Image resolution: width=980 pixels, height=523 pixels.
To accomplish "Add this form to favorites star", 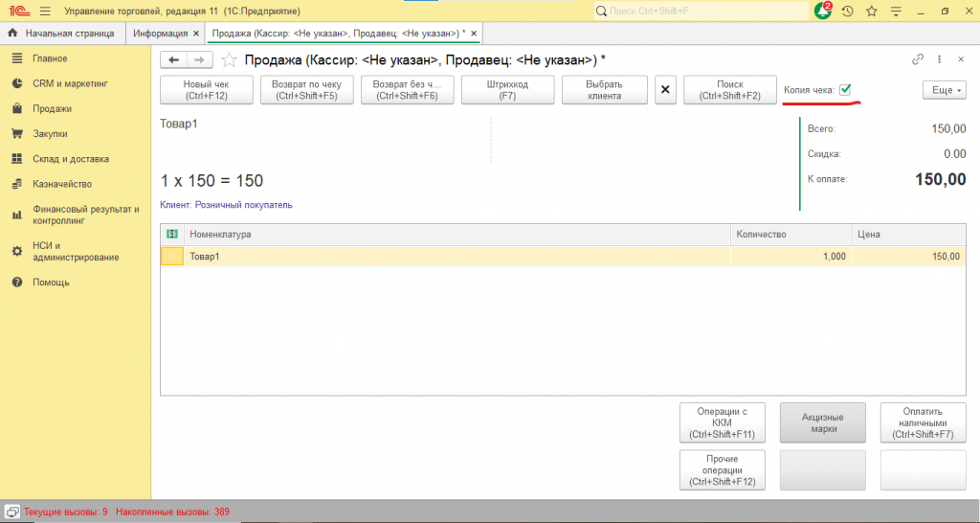I will pyautogui.click(x=229, y=60).
